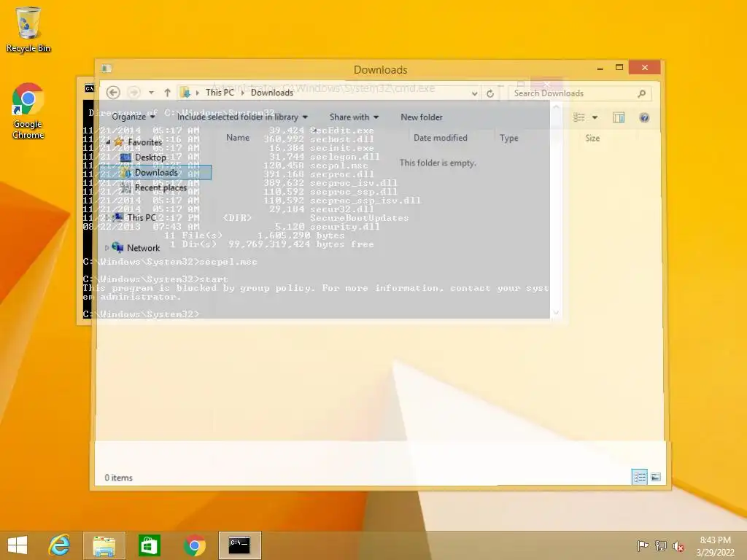Open the recent locations dropdown arrow
This screenshot has width=747, height=560.
(x=151, y=93)
